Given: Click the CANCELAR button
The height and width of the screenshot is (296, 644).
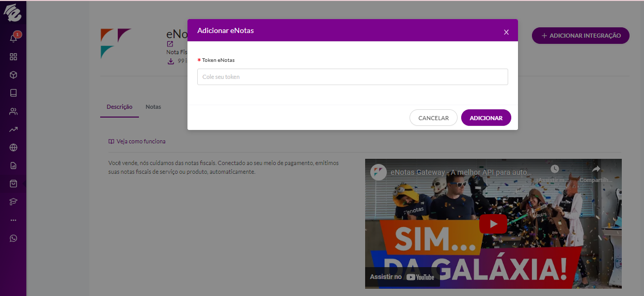Looking at the screenshot, I should (433, 118).
